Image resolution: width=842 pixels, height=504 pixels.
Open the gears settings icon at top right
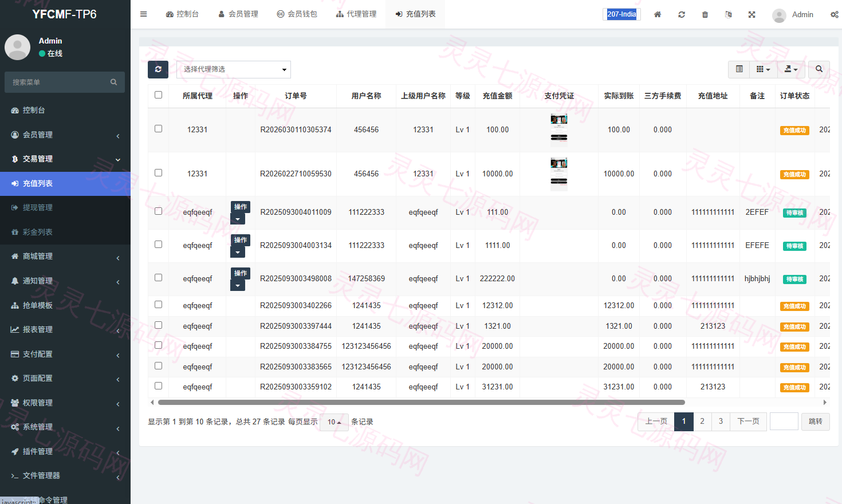(x=835, y=14)
